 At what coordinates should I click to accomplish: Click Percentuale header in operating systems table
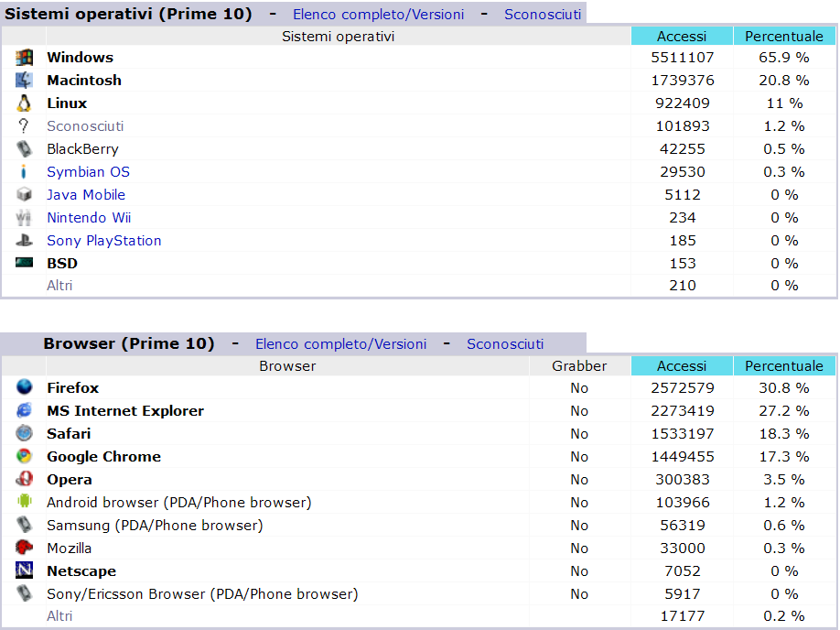pos(784,37)
